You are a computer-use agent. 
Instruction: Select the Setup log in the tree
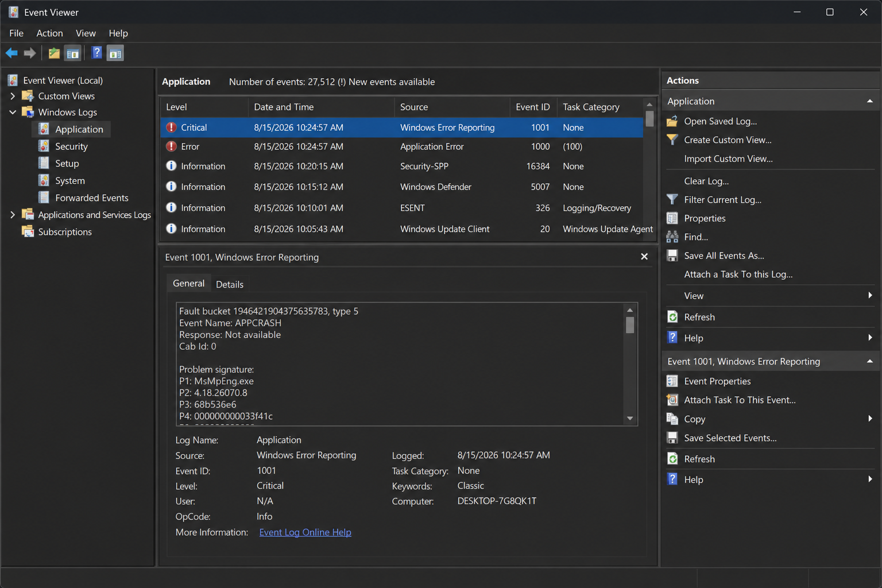click(x=67, y=163)
